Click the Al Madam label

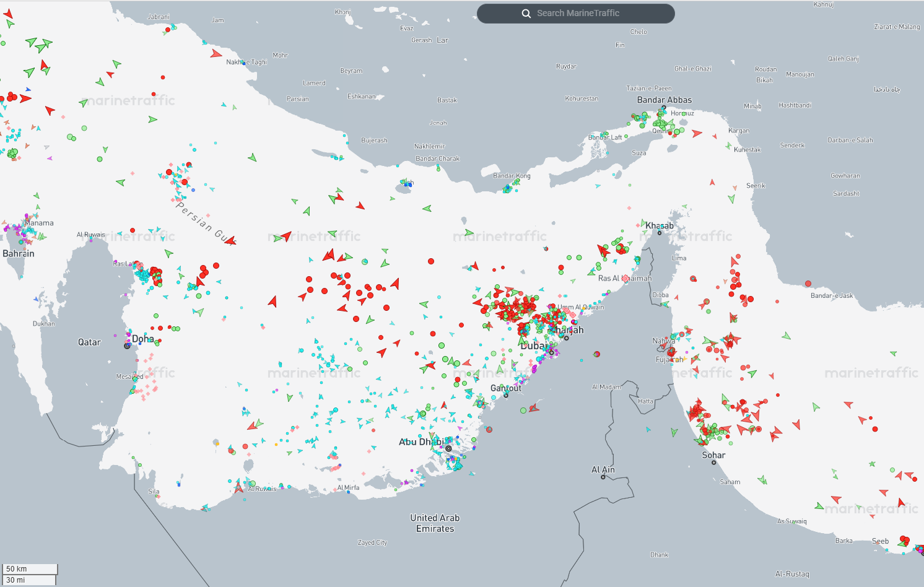[x=606, y=387]
